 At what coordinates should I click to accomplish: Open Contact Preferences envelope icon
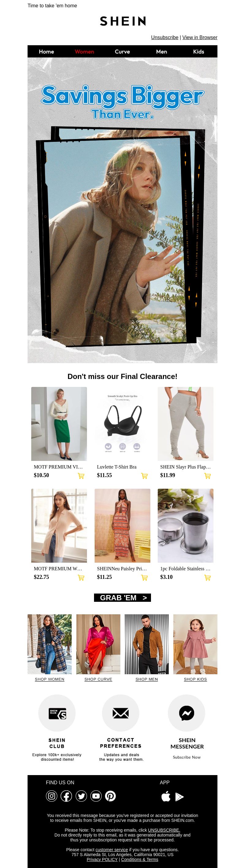tap(120, 713)
